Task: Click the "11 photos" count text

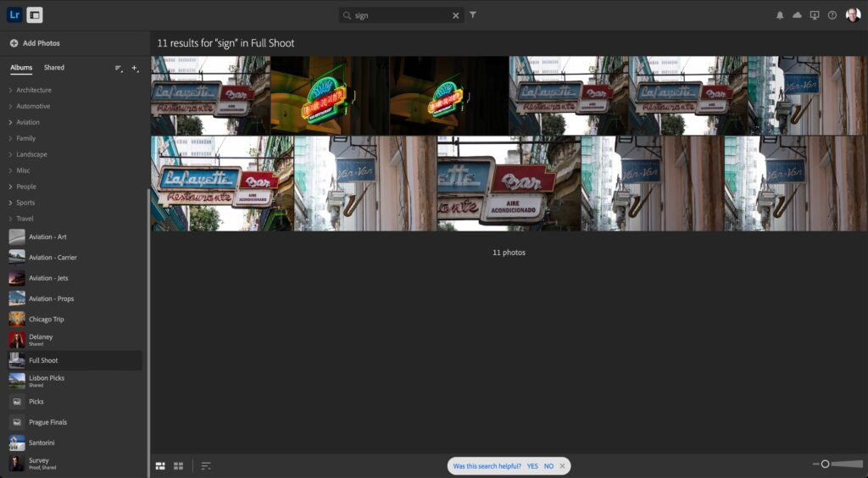Action: click(x=509, y=253)
